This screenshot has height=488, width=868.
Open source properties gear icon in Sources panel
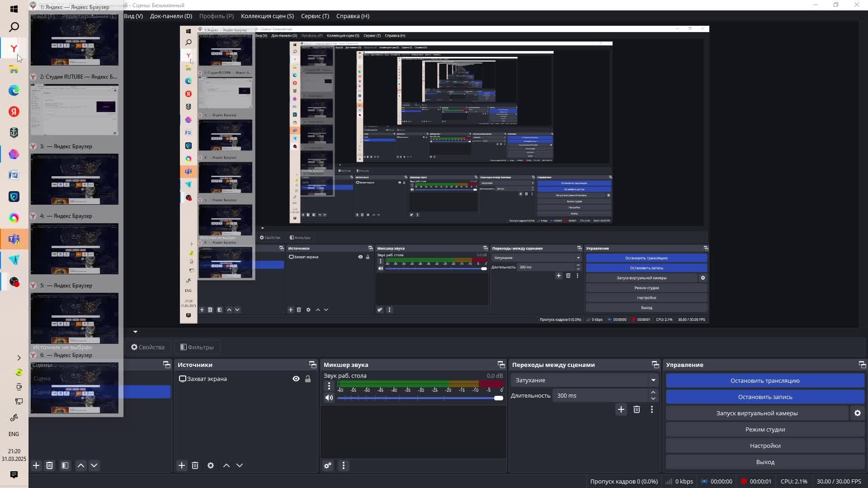pyautogui.click(x=211, y=465)
